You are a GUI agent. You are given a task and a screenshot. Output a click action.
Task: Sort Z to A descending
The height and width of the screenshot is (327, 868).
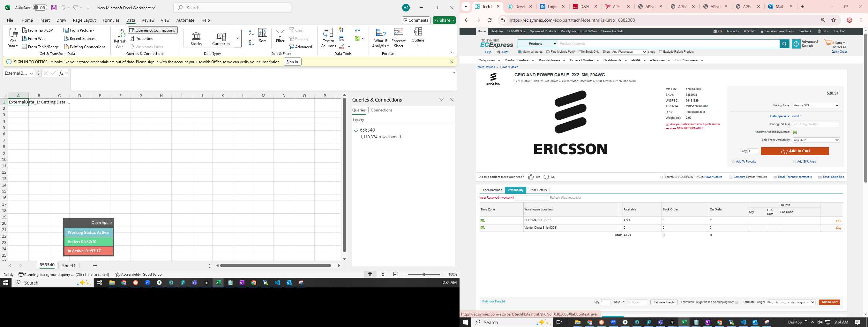[x=251, y=43]
